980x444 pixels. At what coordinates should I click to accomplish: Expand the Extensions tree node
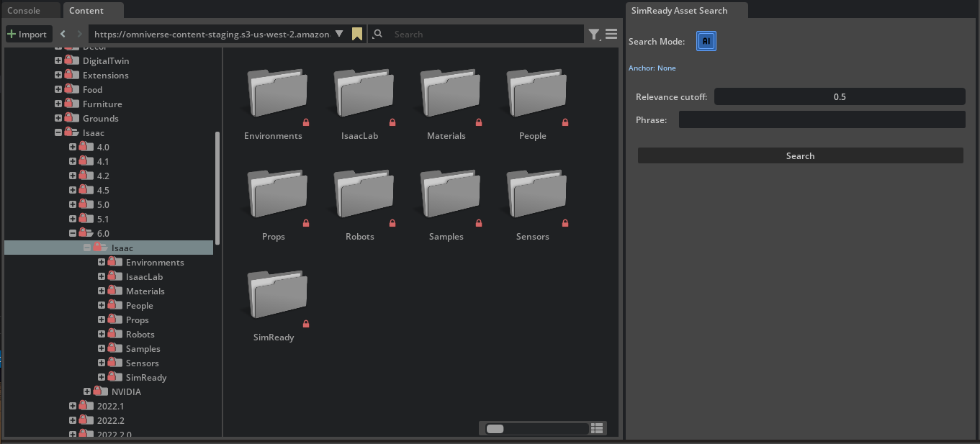[58, 75]
